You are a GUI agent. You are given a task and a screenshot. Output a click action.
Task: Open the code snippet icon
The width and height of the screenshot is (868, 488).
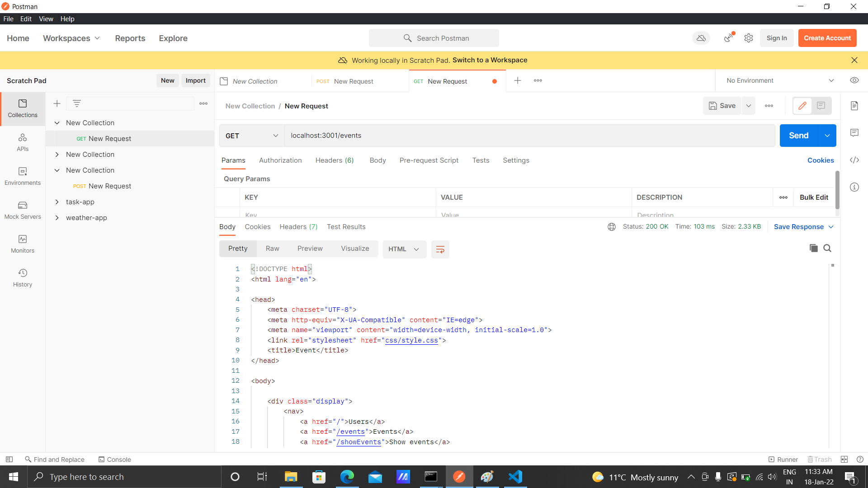854,160
